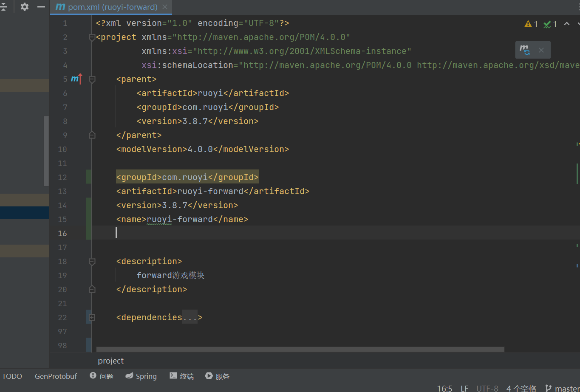Click artifactId ruoyi-forward on line 13

[x=213, y=191]
